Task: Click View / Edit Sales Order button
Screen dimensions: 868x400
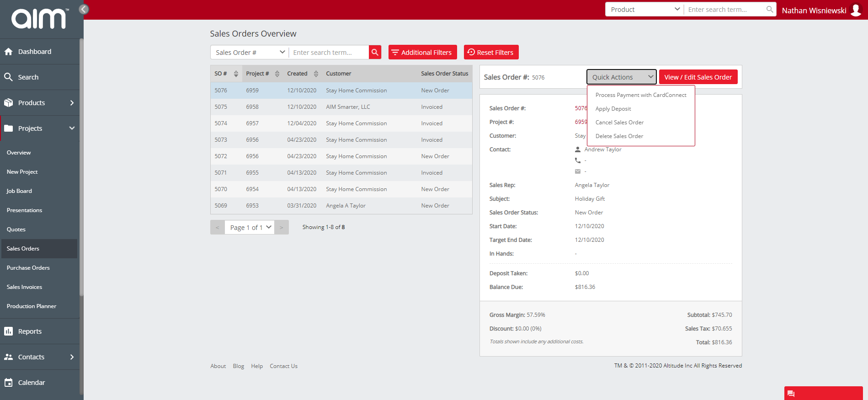Action: click(x=698, y=77)
